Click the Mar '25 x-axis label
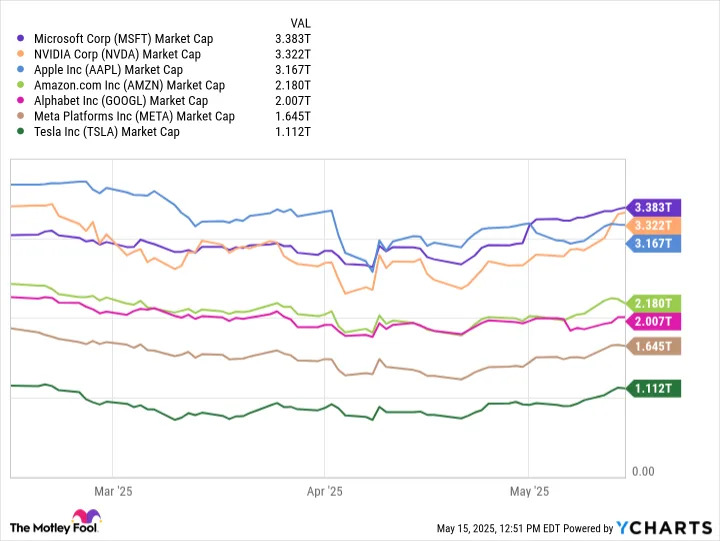 point(113,491)
